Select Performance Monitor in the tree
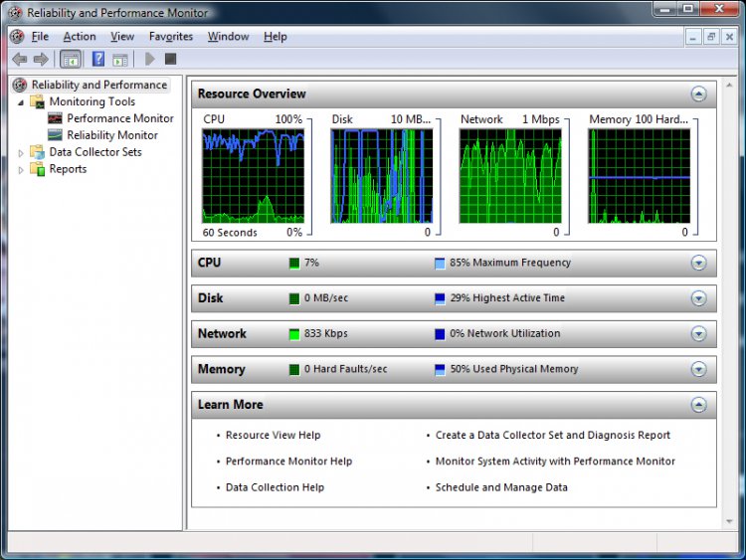 (x=120, y=118)
